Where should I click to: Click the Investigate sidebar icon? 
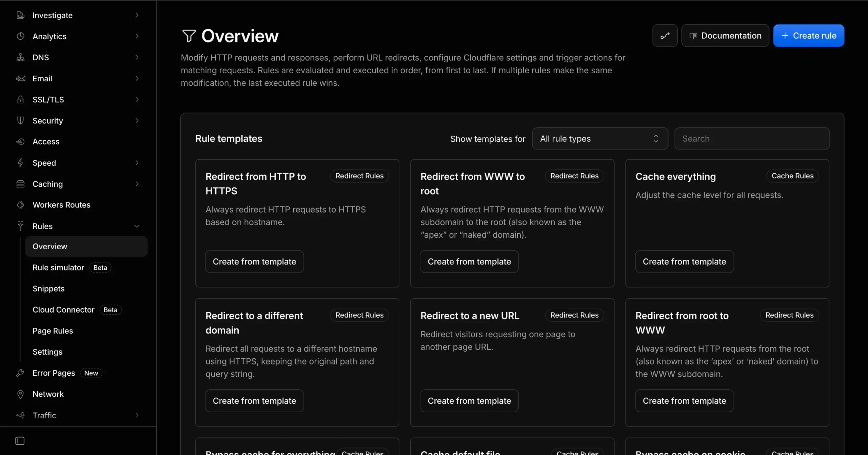point(20,15)
